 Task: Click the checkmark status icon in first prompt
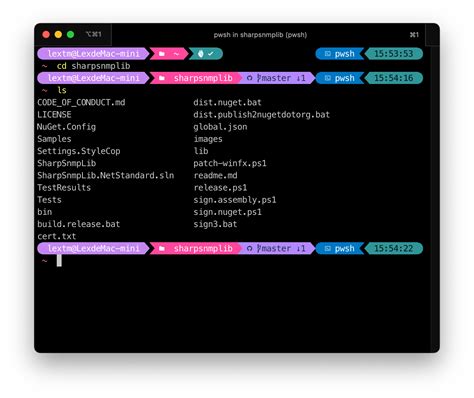[211, 53]
